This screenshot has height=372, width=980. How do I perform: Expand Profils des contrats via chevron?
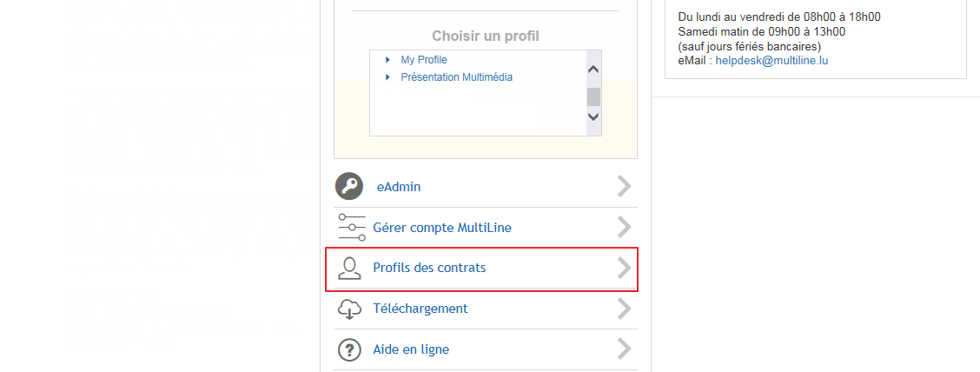point(625,268)
